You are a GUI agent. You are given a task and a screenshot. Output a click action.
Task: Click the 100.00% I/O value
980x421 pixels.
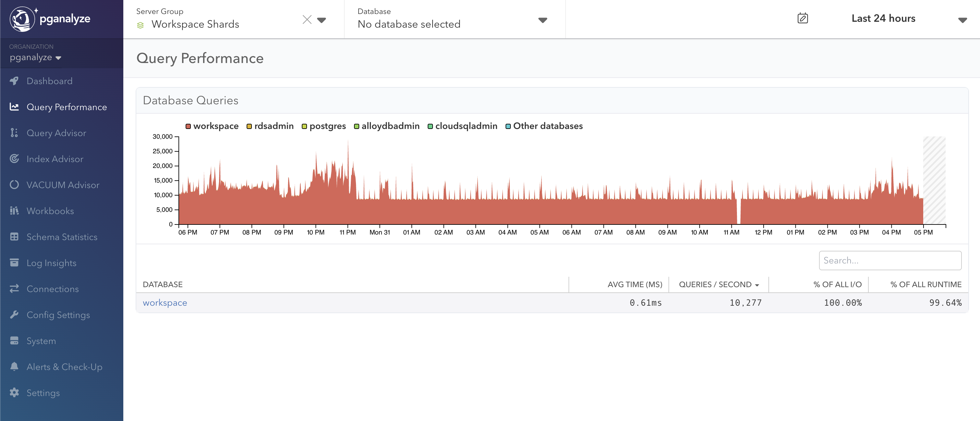coord(843,302)
